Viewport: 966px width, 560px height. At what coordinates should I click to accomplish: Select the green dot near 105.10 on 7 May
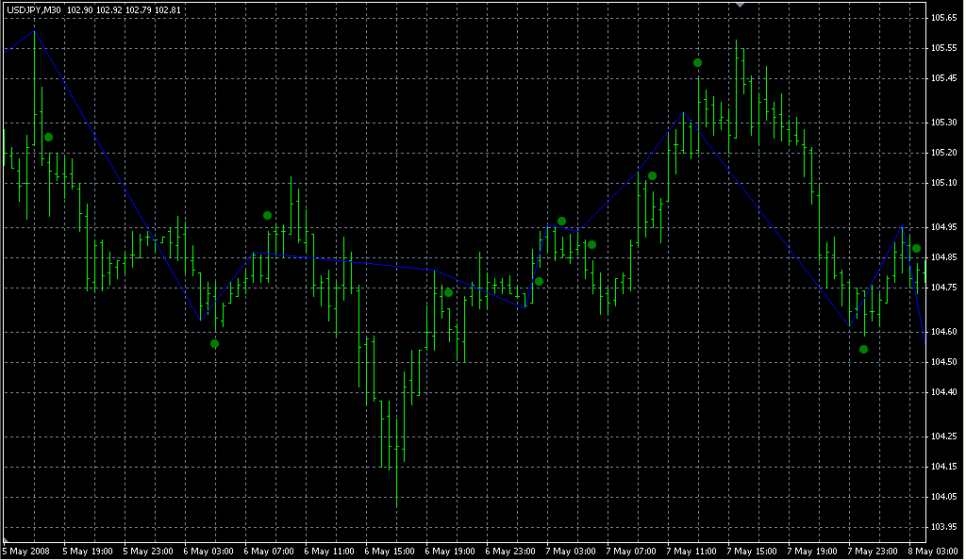point(653,176)
